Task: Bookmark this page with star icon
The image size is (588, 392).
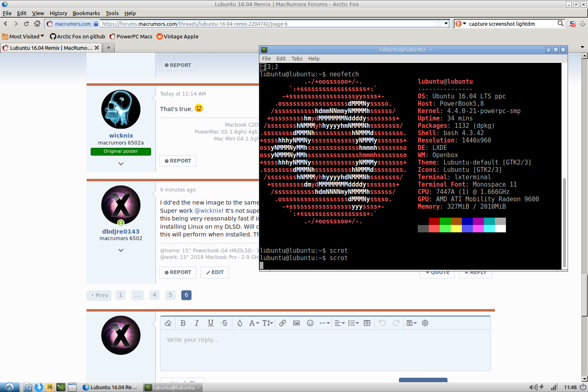Action: [439, 24]
